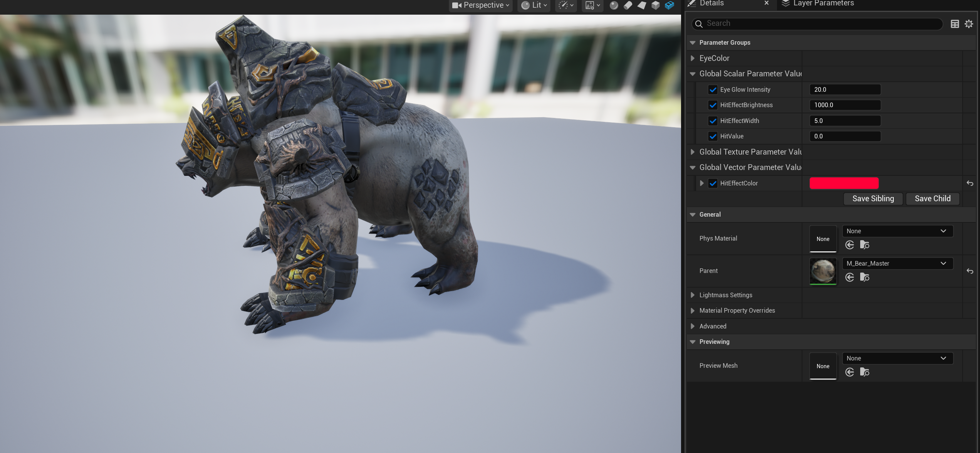Select the cylinder preview shape icon
This screenshot has width=980, height=453.
628,5
